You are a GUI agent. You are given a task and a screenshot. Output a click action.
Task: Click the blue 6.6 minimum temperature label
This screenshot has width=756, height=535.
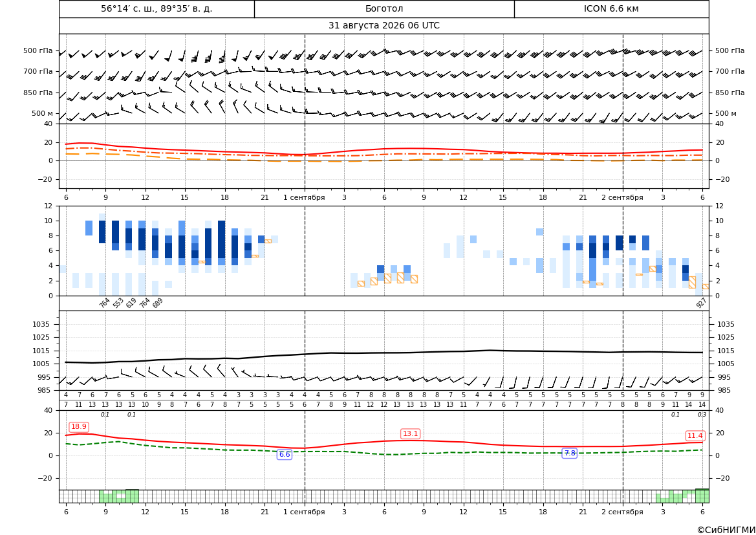[285, 454]
